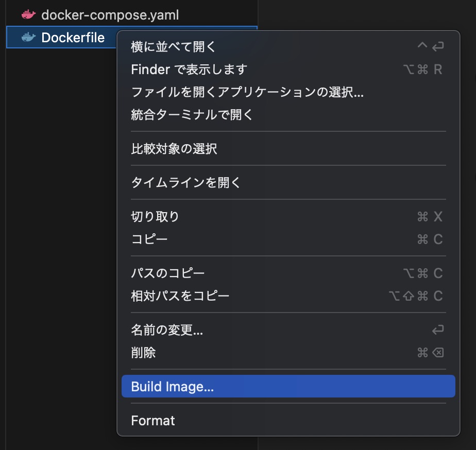Select コピー to copy the file
The width and height of the screenshot is (476, 450).
pyautogui.click(x=149, y=239)
